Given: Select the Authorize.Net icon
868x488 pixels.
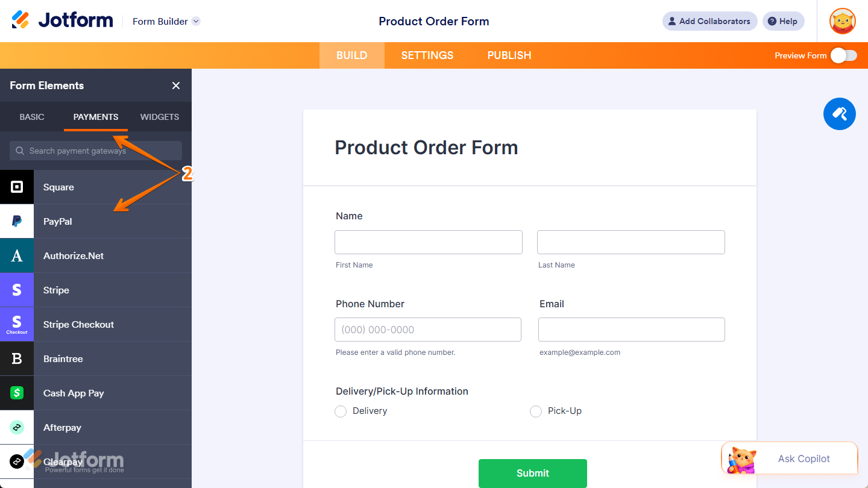Looking at the screenshot, I should tap(16, 255).
